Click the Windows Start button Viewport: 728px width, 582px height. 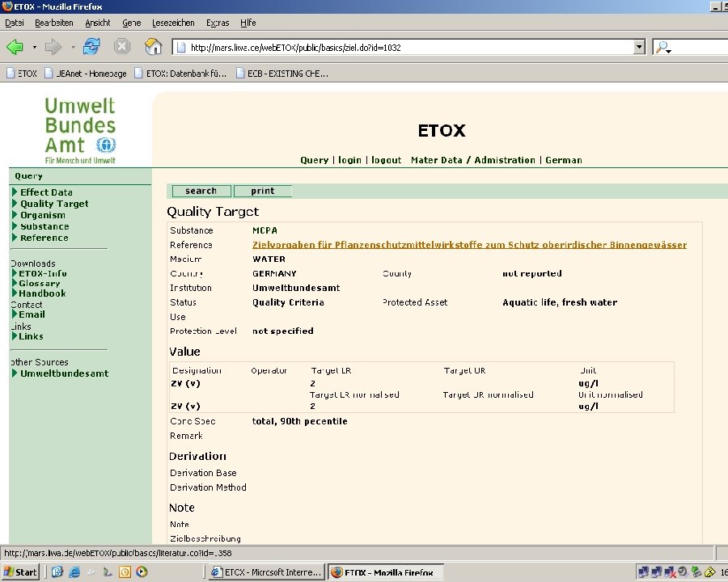(20, 571)
